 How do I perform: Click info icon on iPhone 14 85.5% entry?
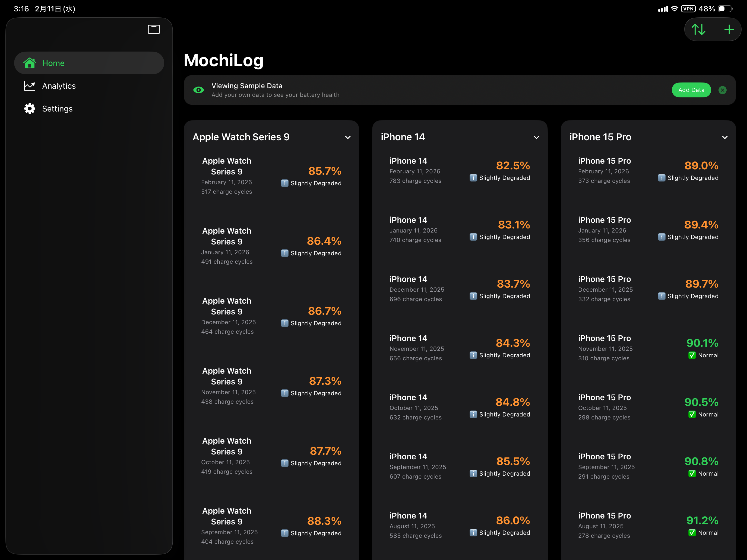pyautogui.click(x=473, y=474)
